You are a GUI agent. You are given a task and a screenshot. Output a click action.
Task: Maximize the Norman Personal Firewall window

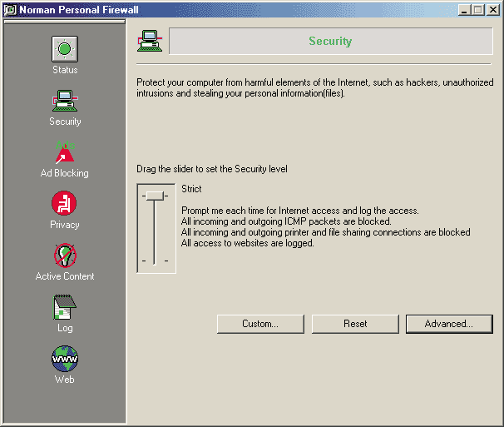(477, 10)
